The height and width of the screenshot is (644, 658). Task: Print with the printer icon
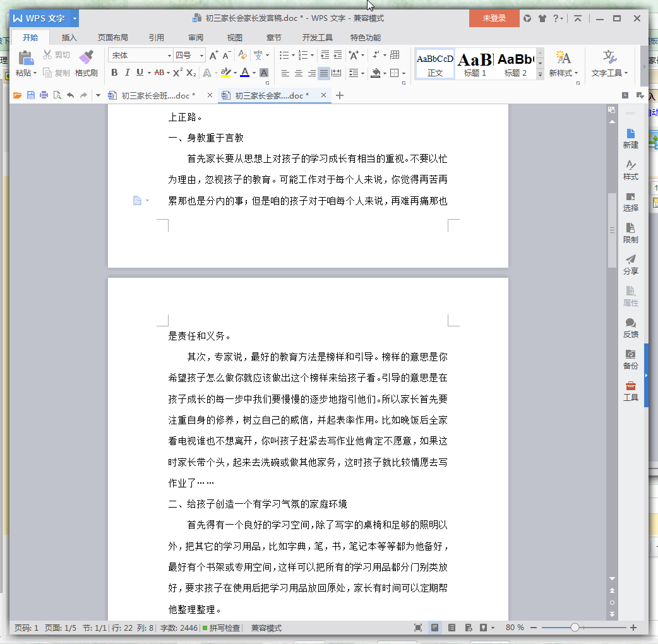44,96
